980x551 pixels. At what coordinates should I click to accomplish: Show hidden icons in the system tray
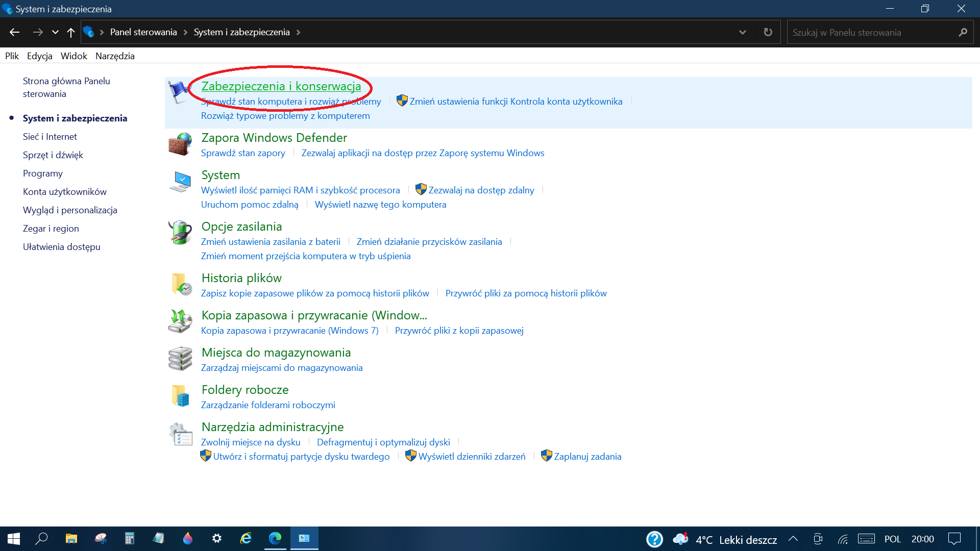tap(793, 538)
